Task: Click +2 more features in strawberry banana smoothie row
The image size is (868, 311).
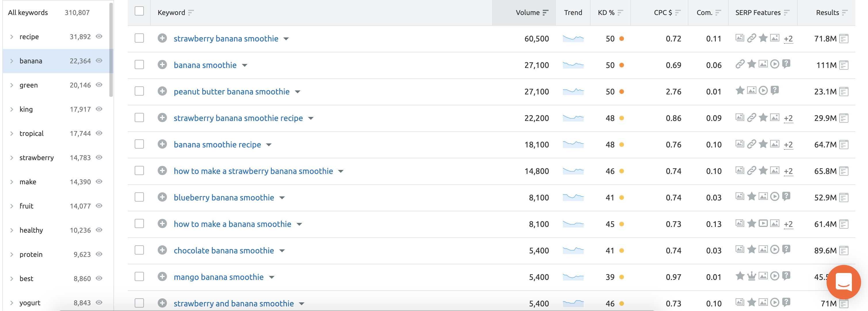Action: click(788, 39)
